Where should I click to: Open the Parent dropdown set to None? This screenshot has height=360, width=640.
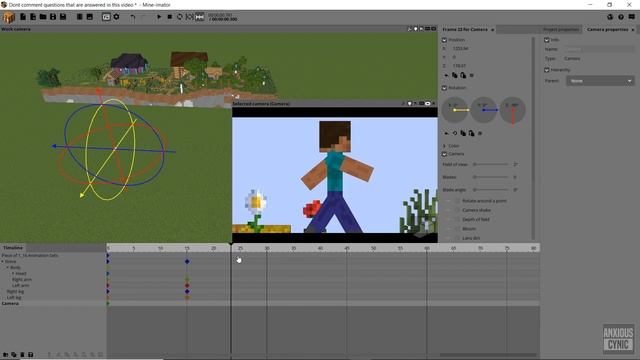click(600, 81)
